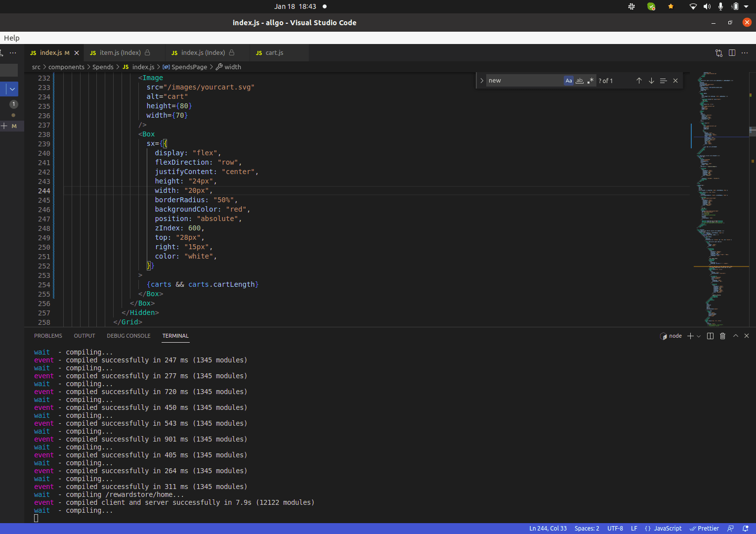
Task: Open editor More Actions ellipsis menu
Action: coord(745,53)
